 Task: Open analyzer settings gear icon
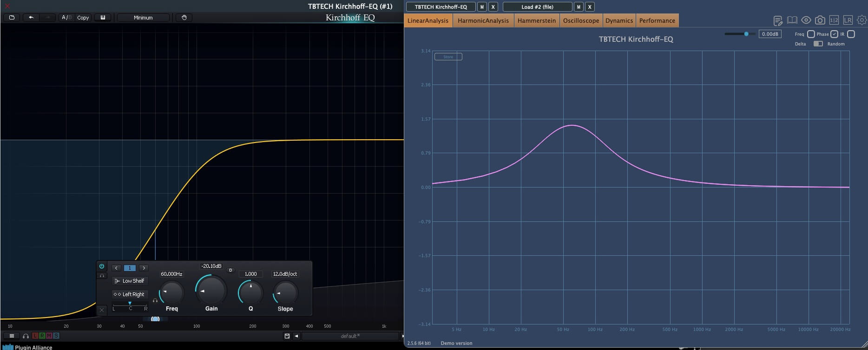point(862,20)
